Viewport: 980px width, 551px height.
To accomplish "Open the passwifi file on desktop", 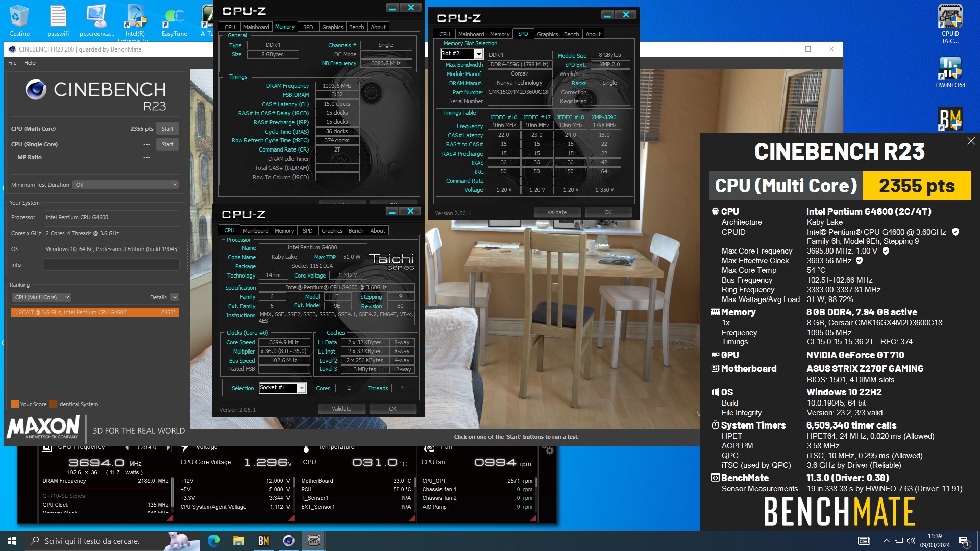I will pyautogui.click(x=58, y=20).
